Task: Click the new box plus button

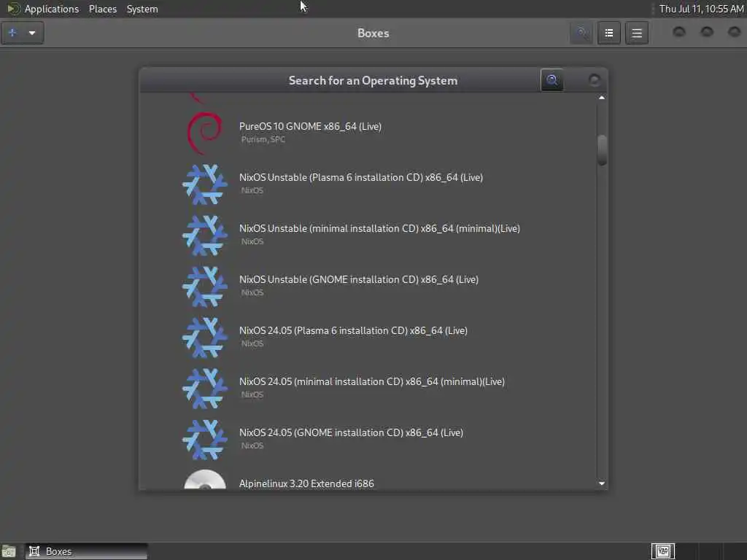Action: 13,33
